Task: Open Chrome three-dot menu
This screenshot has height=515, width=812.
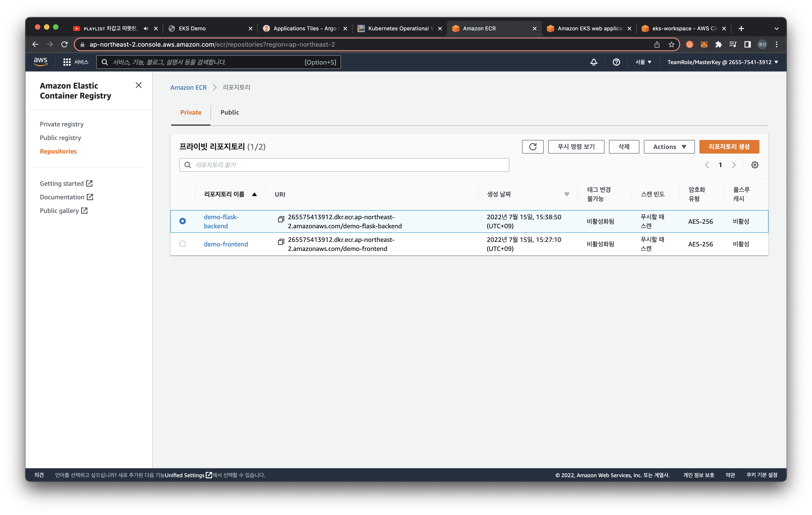Action: click(x=777, y=44)
